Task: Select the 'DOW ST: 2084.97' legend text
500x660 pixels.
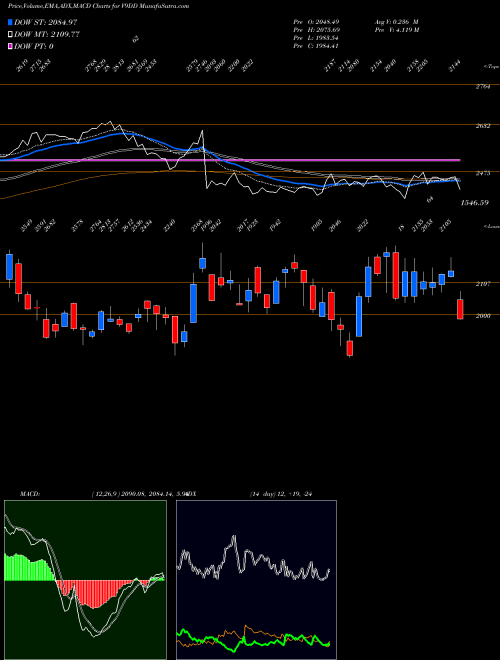Action: pos(45,22)
